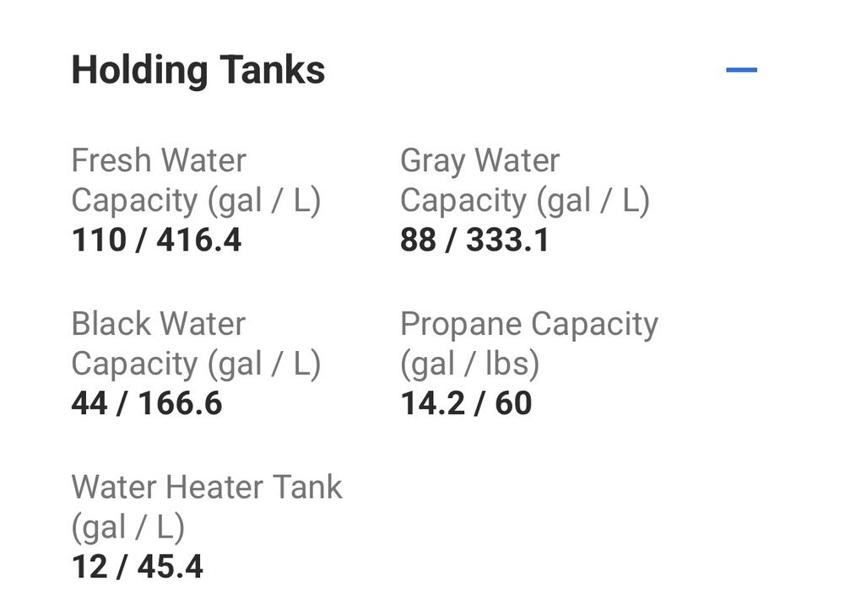Select the Fresh Water label text
The height and width of the screenshot is (616, 861).
point(159,160)
